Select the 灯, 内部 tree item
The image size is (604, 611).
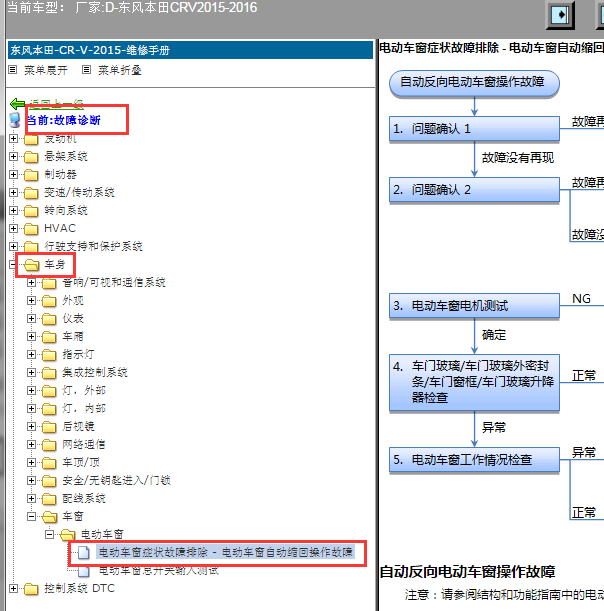click(84, 409)
